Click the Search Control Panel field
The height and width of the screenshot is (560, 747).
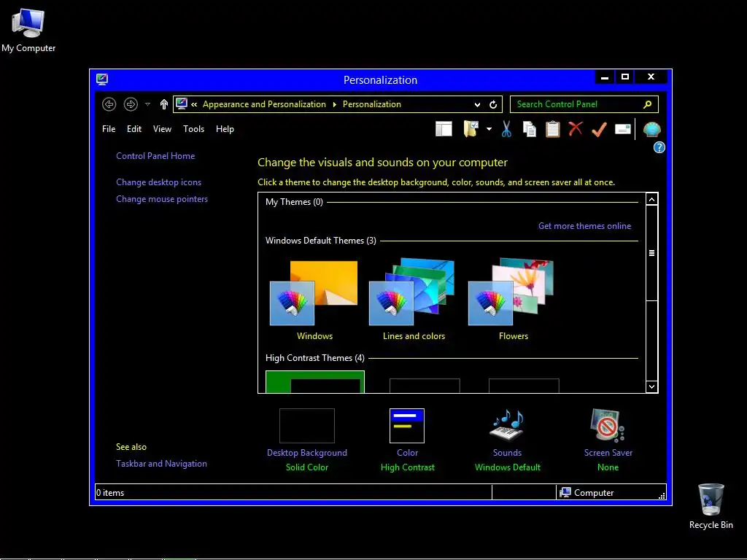point(584,104)
